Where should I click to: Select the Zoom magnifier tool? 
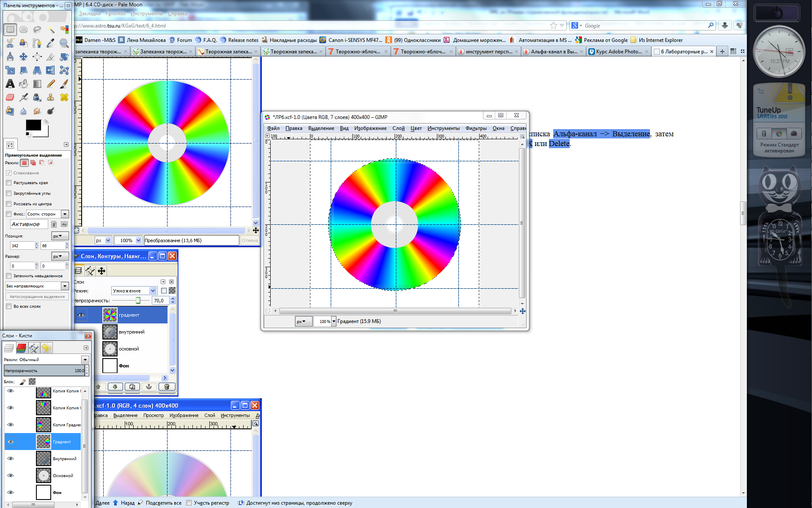point(64,43)
